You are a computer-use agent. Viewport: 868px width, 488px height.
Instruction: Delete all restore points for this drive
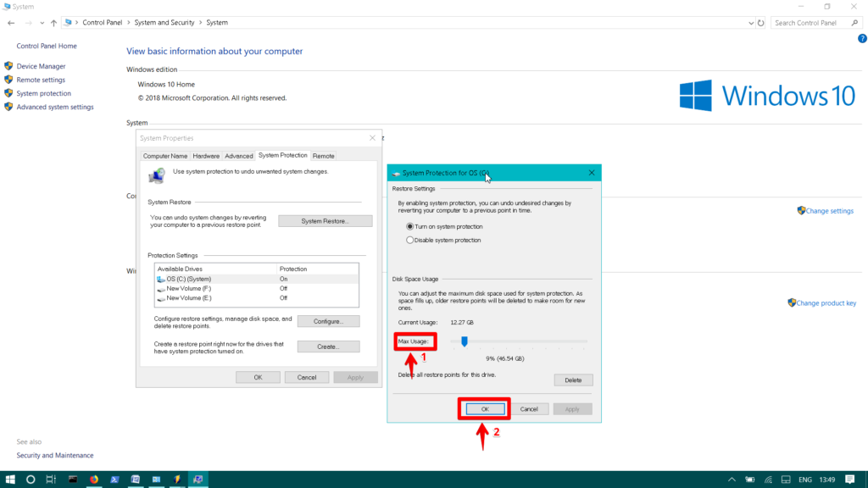[x=573, y=380]
